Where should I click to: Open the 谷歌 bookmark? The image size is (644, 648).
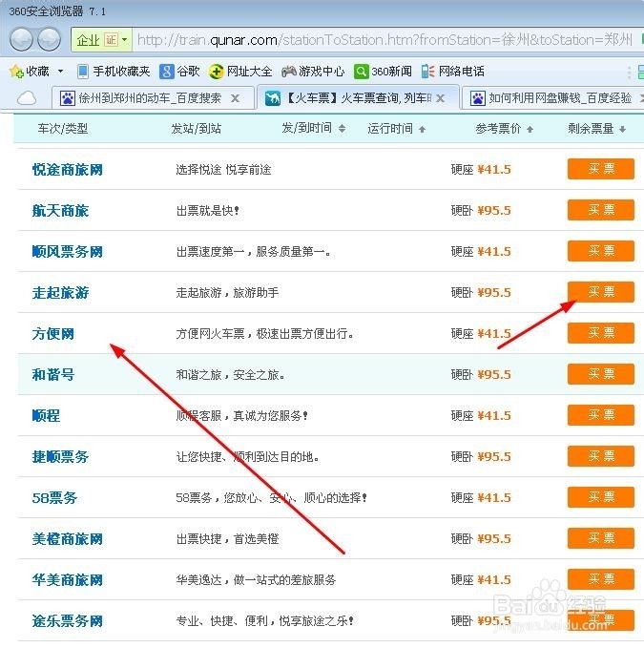click(x=179, y=72)
